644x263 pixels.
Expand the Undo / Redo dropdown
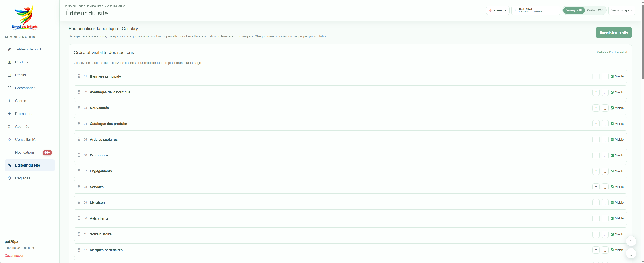pyautogui.click(x=536, y=11)
